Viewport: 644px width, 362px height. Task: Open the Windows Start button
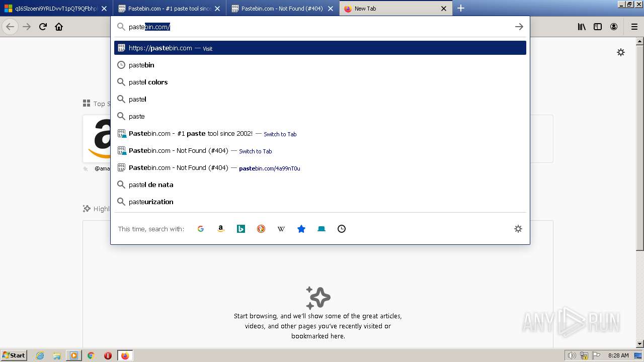click(x=14, y=355)
